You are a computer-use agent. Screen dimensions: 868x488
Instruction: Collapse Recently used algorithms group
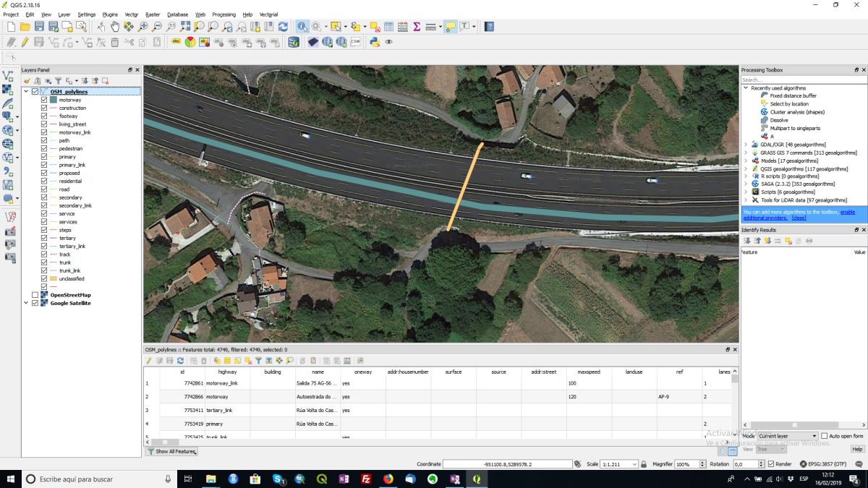tap(746, 87)
